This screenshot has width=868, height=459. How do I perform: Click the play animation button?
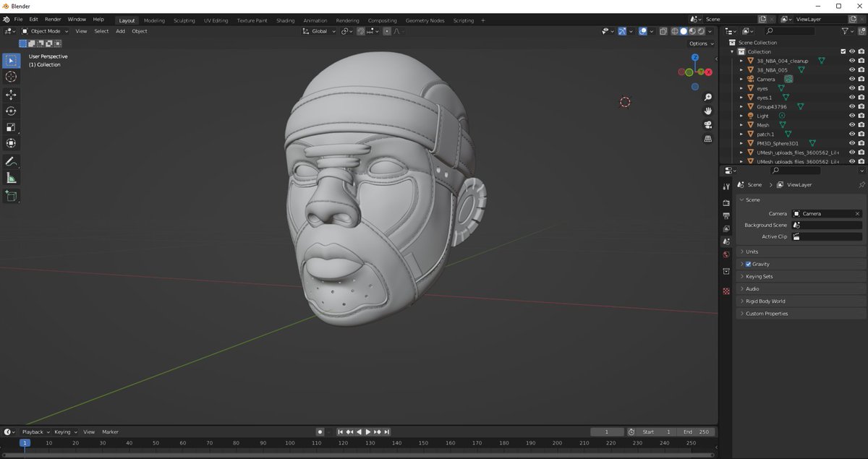[x=368, y=432]
